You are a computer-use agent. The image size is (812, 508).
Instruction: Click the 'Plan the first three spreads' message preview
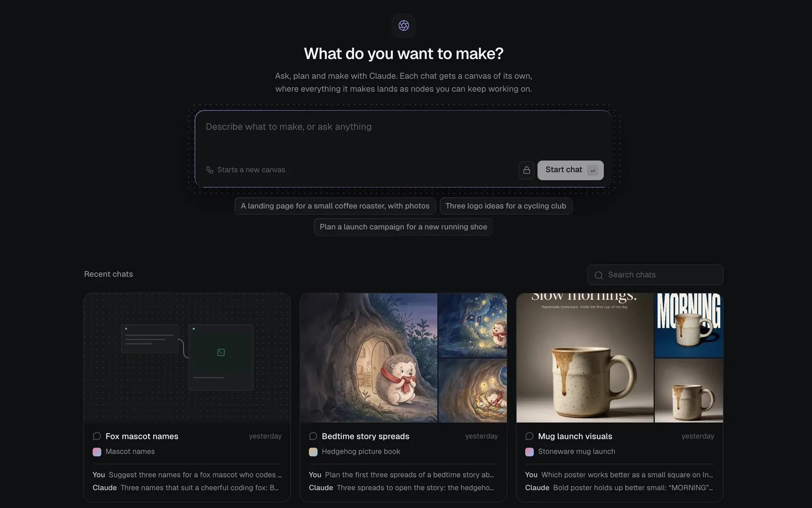point(410,475)
